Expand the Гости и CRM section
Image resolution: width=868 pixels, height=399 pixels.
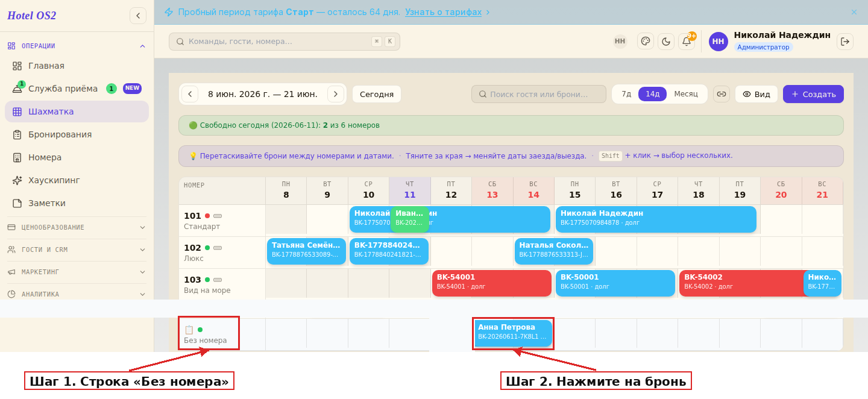click(77, 250)
